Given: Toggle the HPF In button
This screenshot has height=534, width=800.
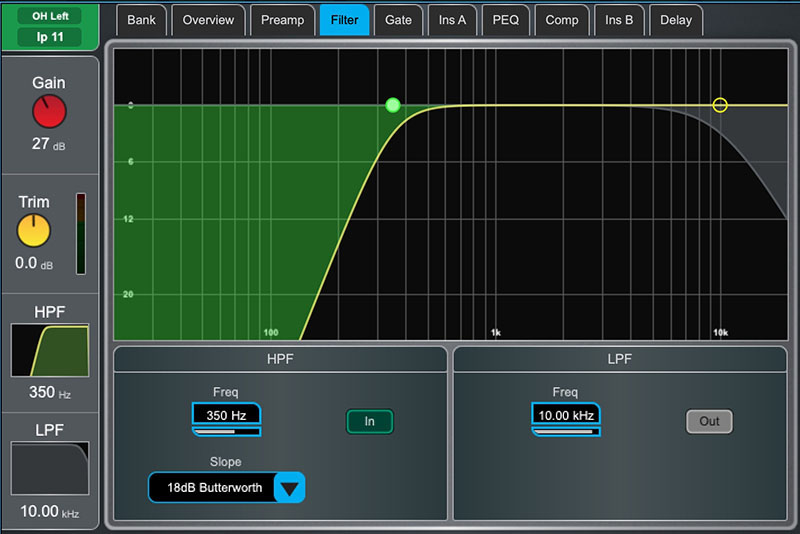Looking at the screenshot, I should tap(369, 421).
